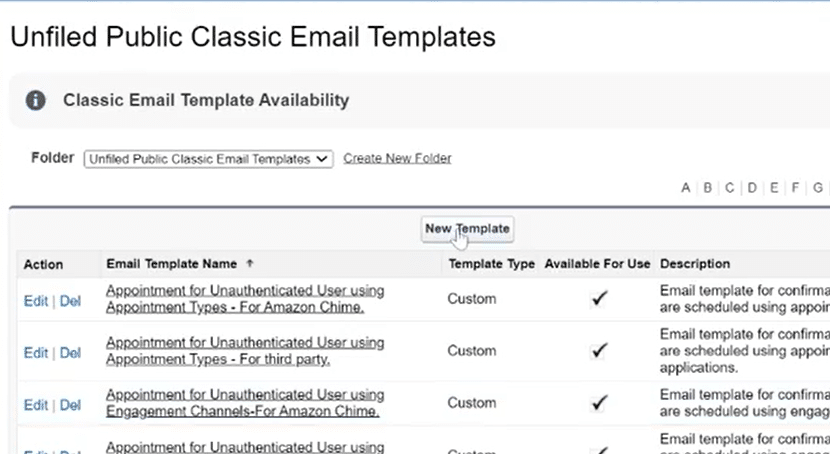Open the Folder dropdown

click(x=208, y=159)
